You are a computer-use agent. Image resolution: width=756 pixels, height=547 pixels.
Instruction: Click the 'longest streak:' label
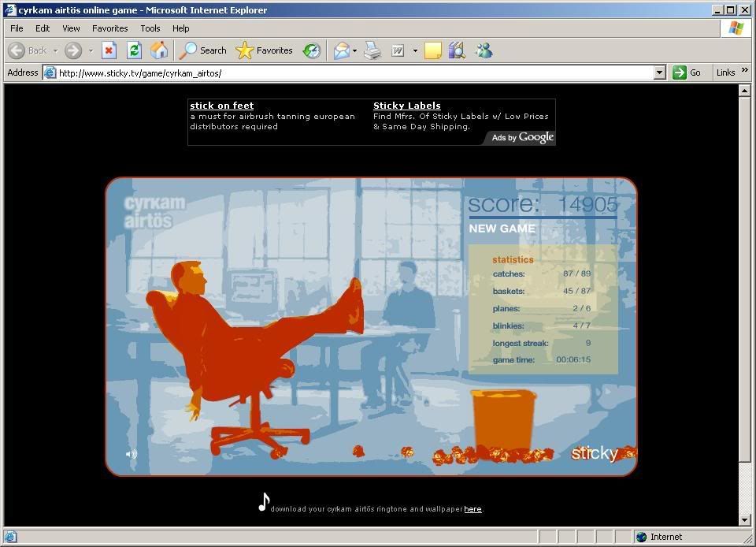tap(521, 344)
